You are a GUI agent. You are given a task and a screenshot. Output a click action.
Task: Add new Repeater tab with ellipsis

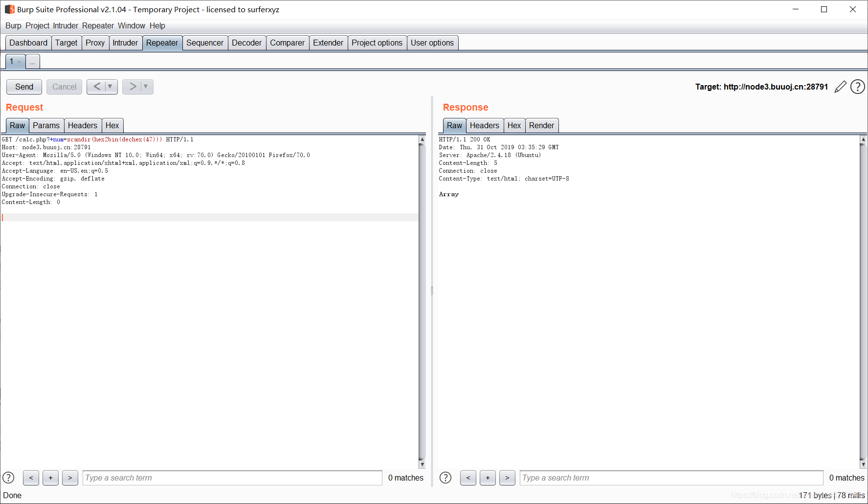32,62
